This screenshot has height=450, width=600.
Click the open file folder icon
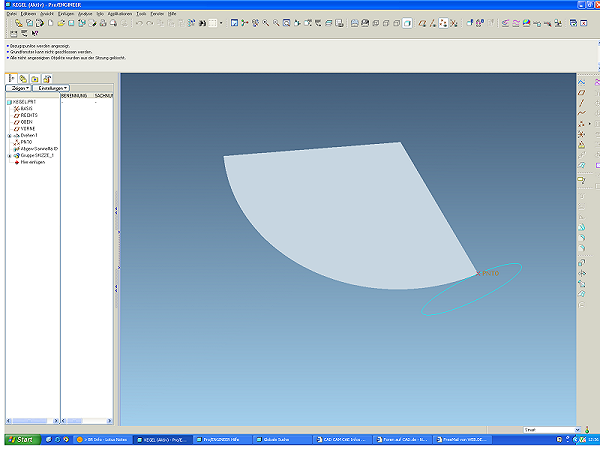[x=61, y=23]
